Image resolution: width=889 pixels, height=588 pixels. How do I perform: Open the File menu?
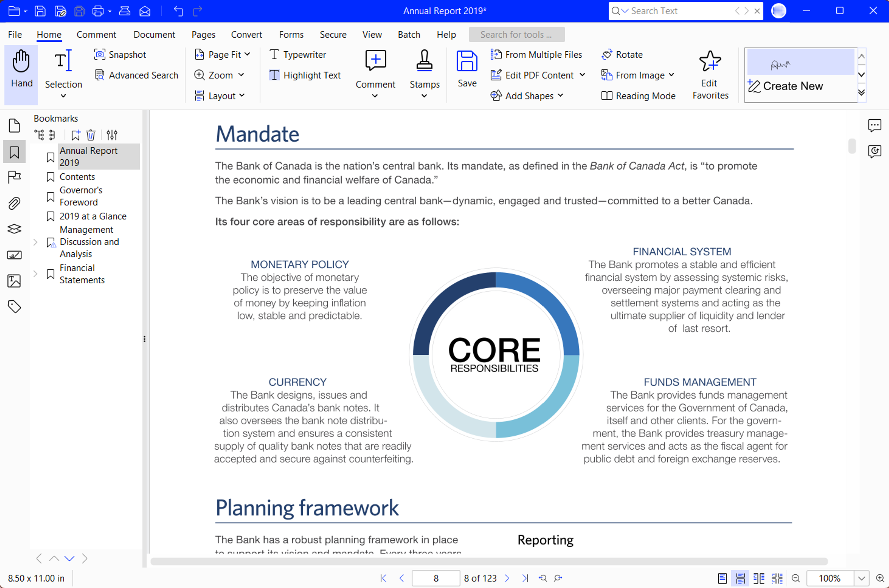pos(15,34)
